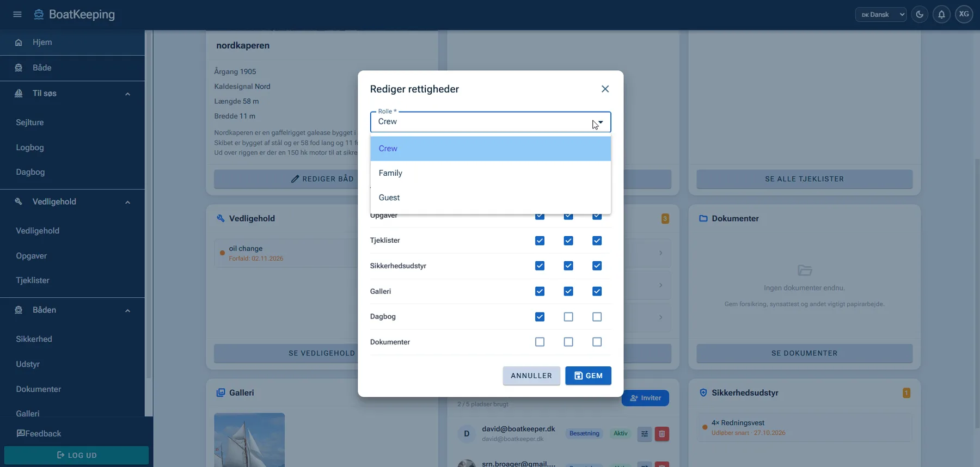Select Guest in the role list
Viewport: 980px width, 467px height.
[x=491, y=198]
